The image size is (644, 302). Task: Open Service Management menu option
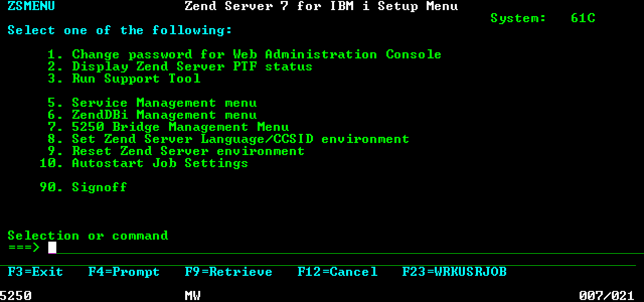click(152, 103)
